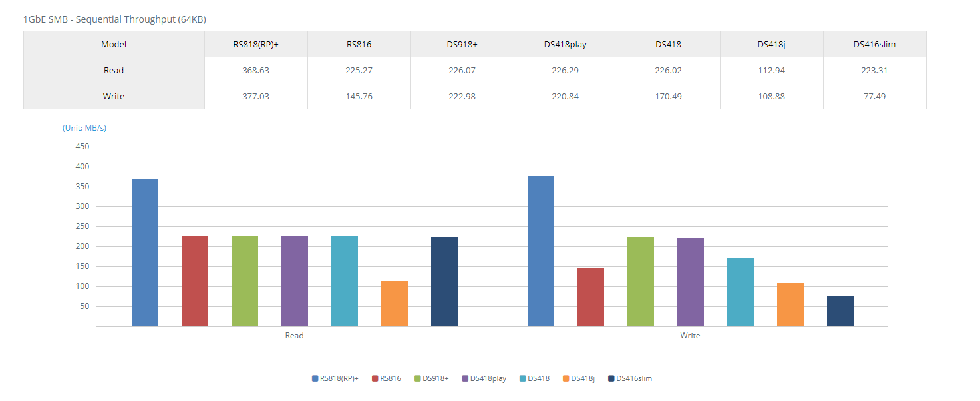Click the 300 y-axis tick label
980x401 pixels.
[83, 206]
